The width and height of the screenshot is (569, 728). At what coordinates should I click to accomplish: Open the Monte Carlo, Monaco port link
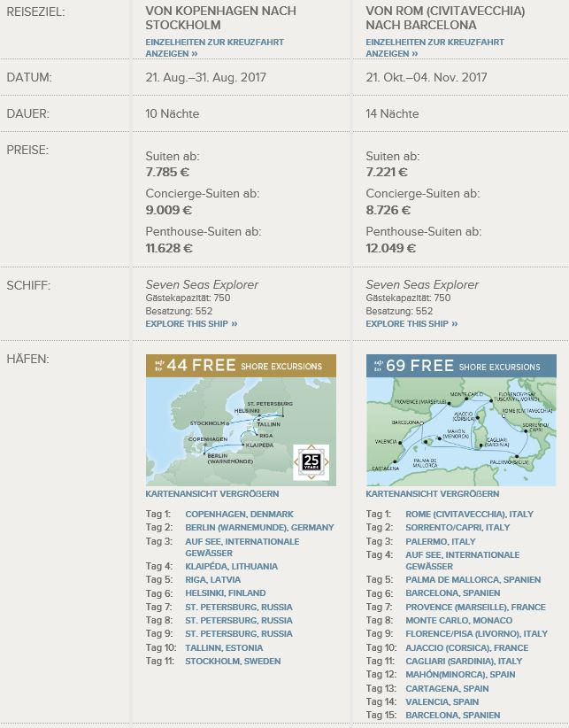[x=458, y=621]
